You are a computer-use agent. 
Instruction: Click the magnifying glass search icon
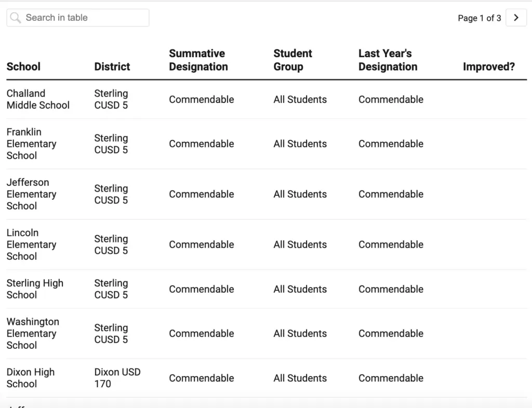tap(16, 18)
